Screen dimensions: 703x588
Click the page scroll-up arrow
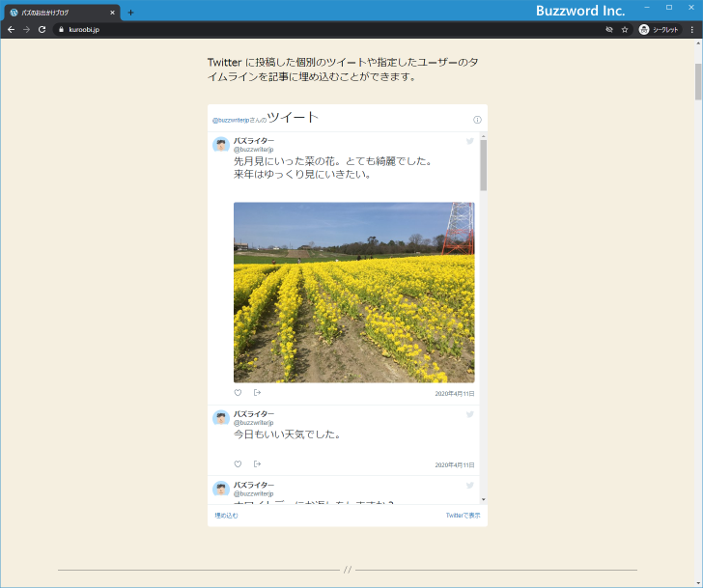(x=698, y=43)
